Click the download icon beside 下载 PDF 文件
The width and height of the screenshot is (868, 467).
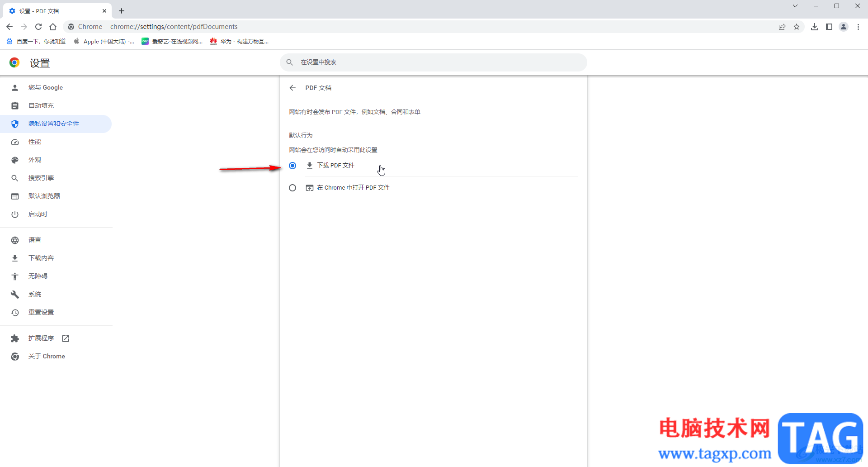point(310,166)
